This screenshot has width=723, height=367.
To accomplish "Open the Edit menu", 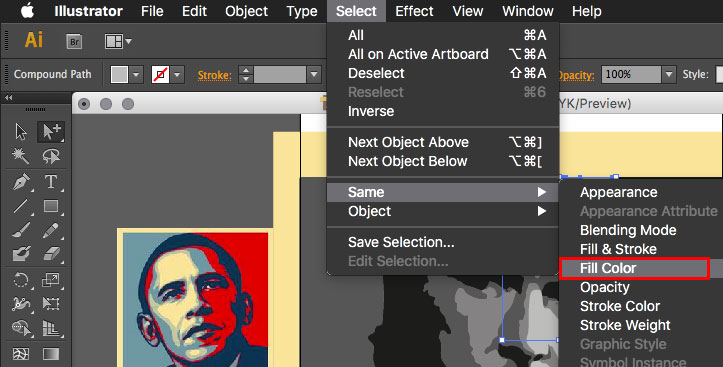I will click(x=194, y=11).
